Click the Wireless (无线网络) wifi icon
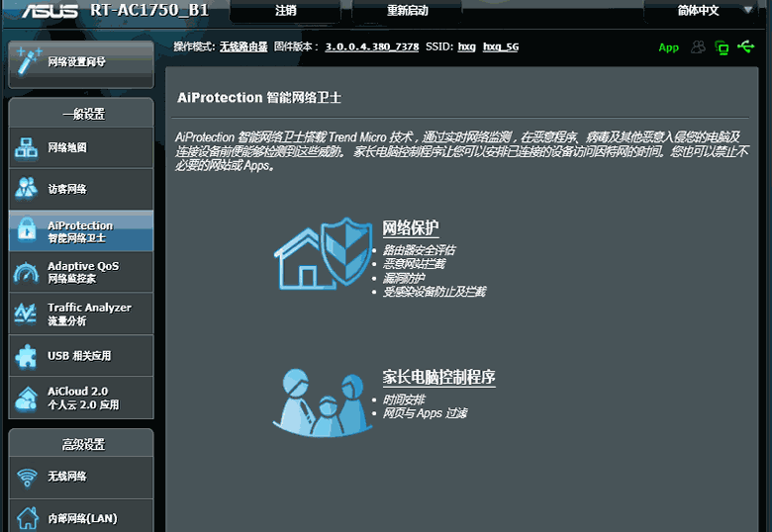The image size is (772, 532). click(27, 477)
